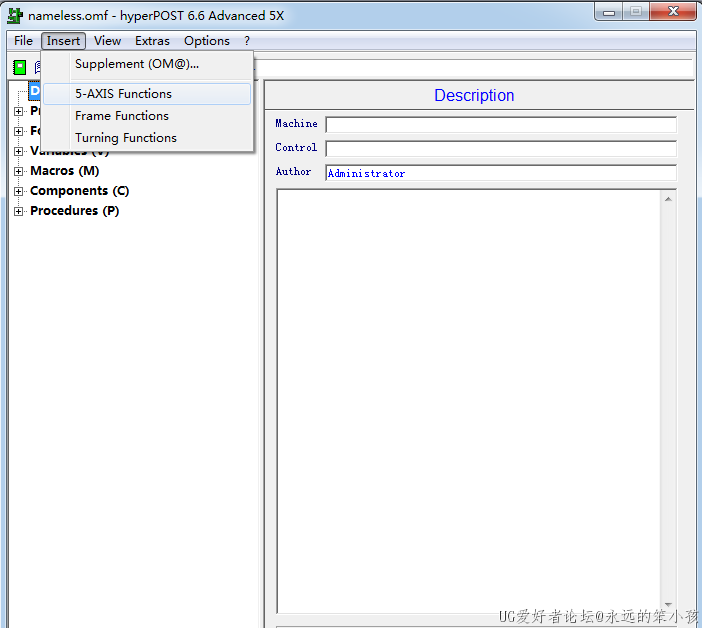
Task: Click the Author field containing Administrator
Action: (x=501, y=173)
